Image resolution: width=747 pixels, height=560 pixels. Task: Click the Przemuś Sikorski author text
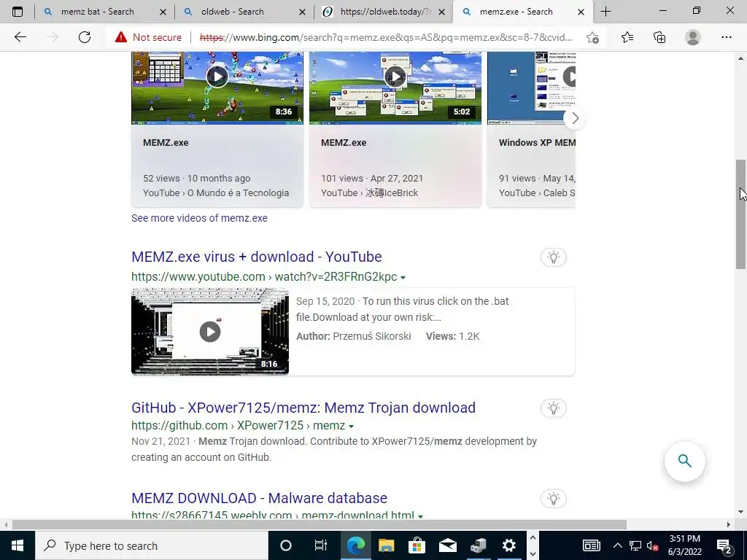click(371, 336)
